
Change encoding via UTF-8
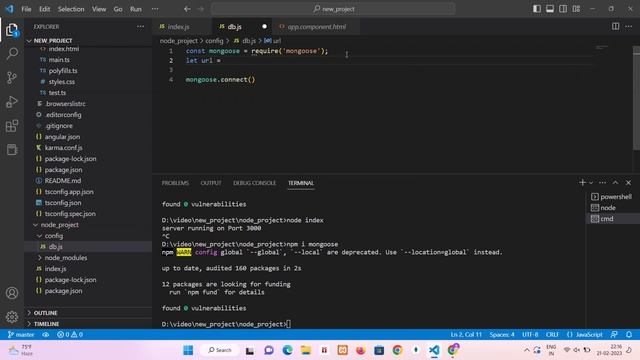[530, 335]
